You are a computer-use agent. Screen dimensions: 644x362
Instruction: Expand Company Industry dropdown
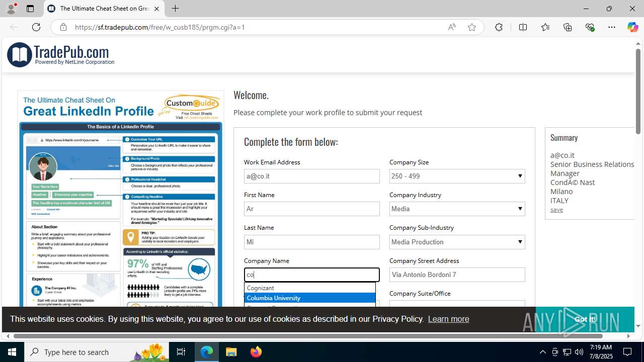click(457, 209)
